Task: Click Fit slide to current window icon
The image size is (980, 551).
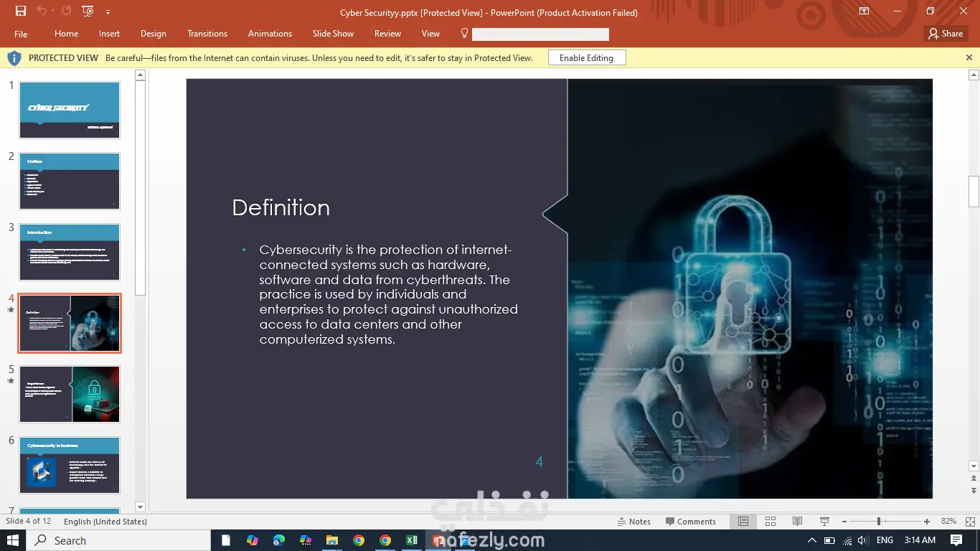Action: click(969, 522)
